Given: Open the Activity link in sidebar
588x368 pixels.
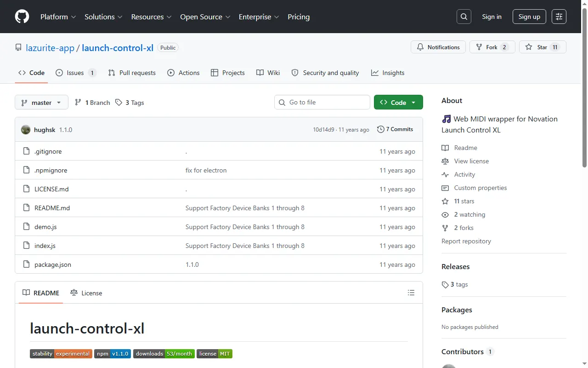Looking at the screenshot, I should point(458,174).
